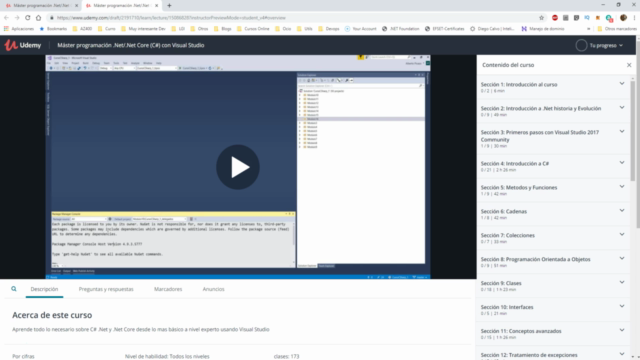Expand Sección 1: Introducción al curso

pos(553,87)
